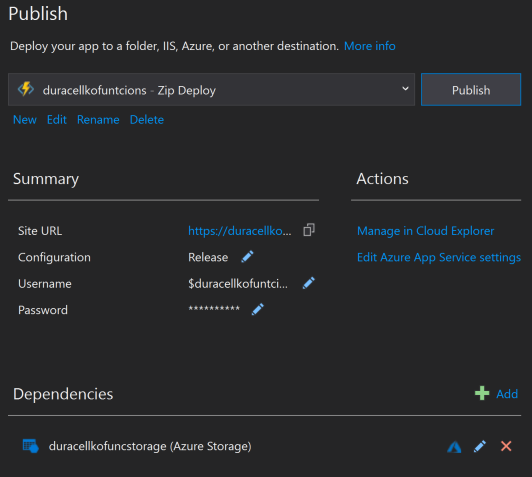
Task: Edit Password with the pencil icon
Action: 258,309
